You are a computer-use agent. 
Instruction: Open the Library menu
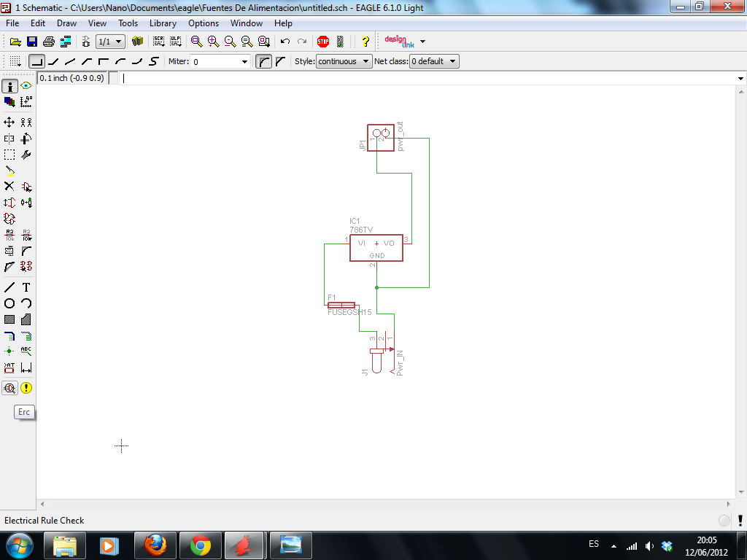[x=163, y=23]
